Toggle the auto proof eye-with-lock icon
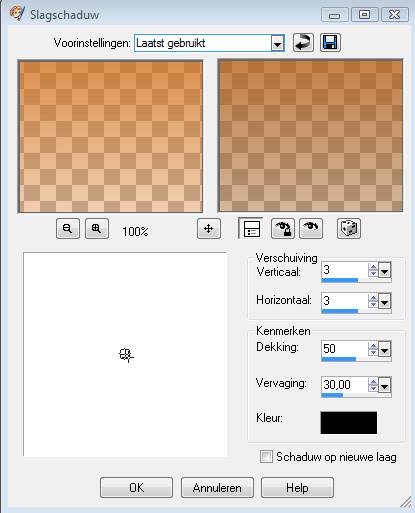 (x=283, y=229)
